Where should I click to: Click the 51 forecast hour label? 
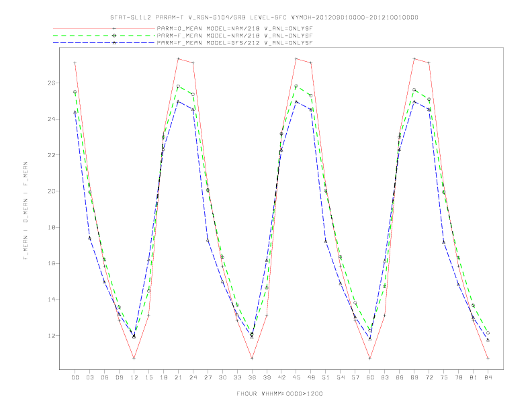coord(326,377)
